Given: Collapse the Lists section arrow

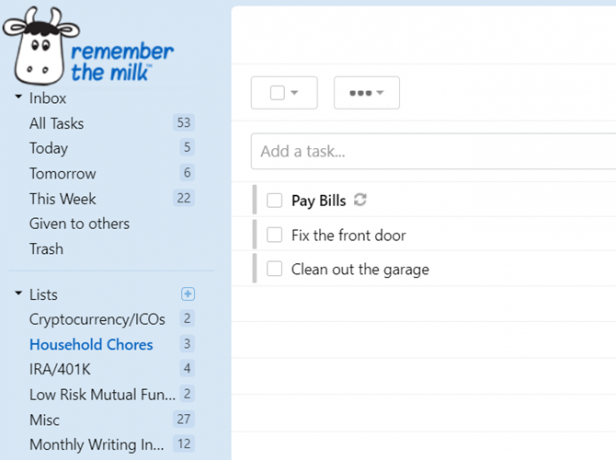Looking at the screenshot, I should [x=18, y=293].
